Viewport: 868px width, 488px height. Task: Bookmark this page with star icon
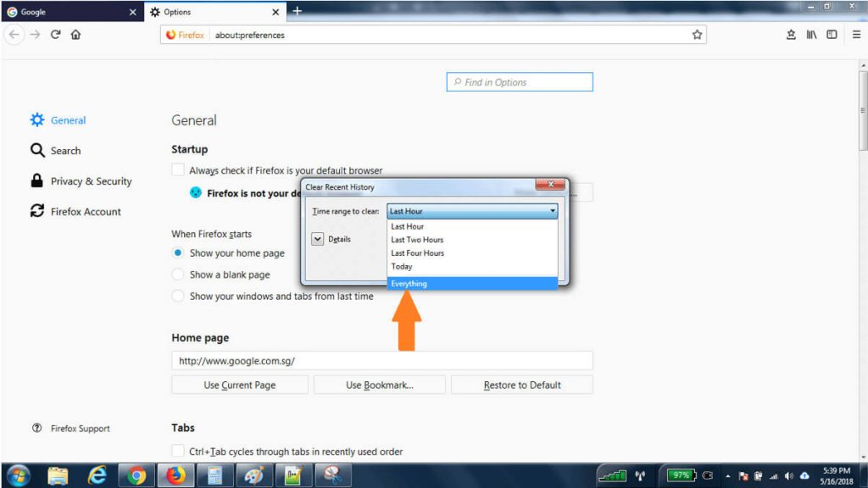[x=697, y=34]
